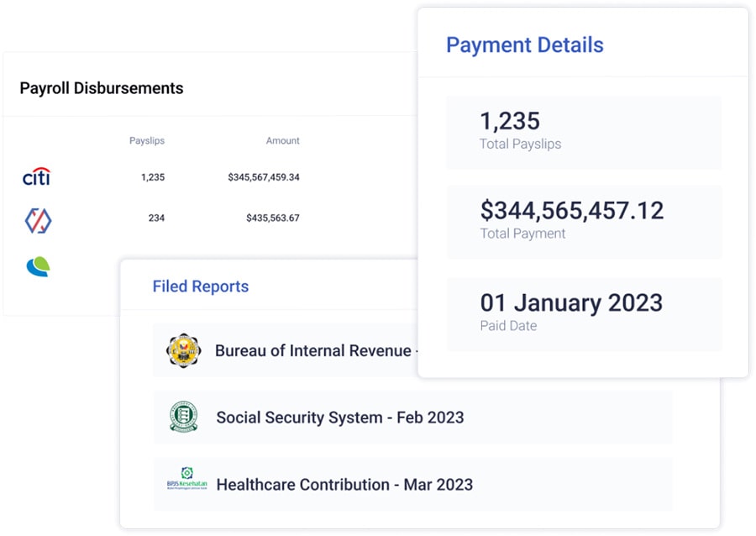Click the Paid Date label
This screenshot has height=536, width=756.
509,326
